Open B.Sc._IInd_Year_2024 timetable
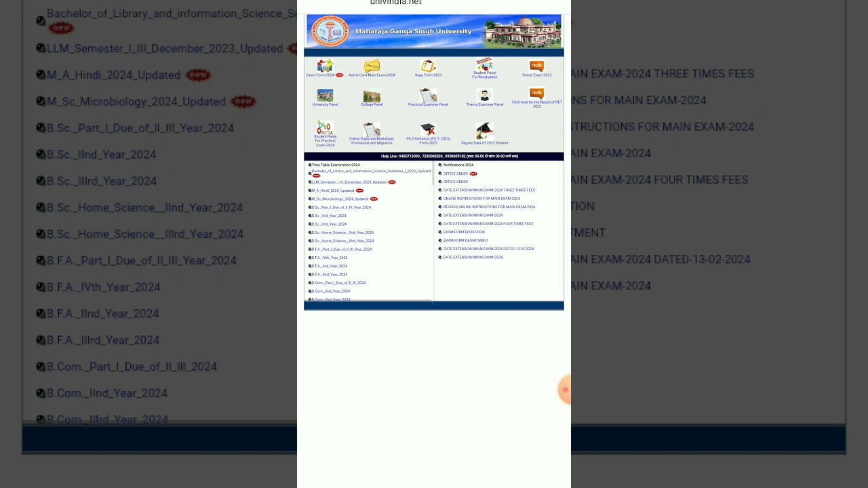 [329, 216]
